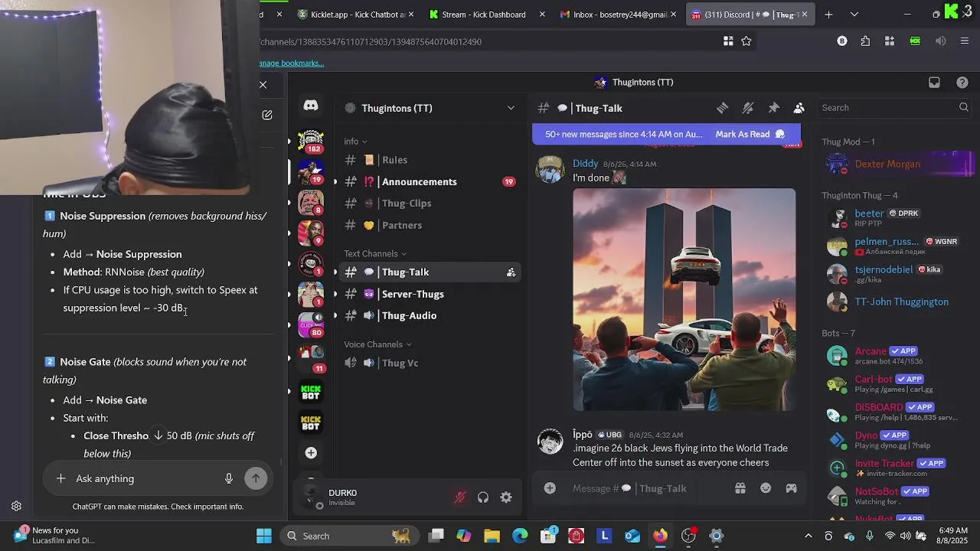This screenshot has height=551, width=980.
Task: Hide the member list
Action: pos(799,108)
